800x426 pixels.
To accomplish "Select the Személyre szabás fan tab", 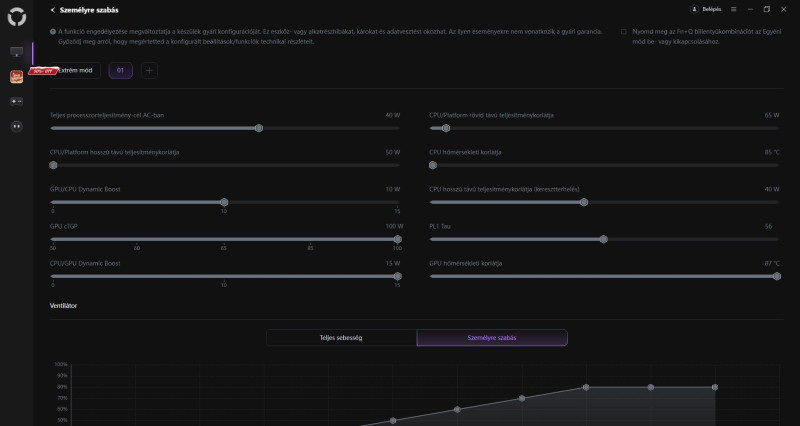I will [492, 338].
